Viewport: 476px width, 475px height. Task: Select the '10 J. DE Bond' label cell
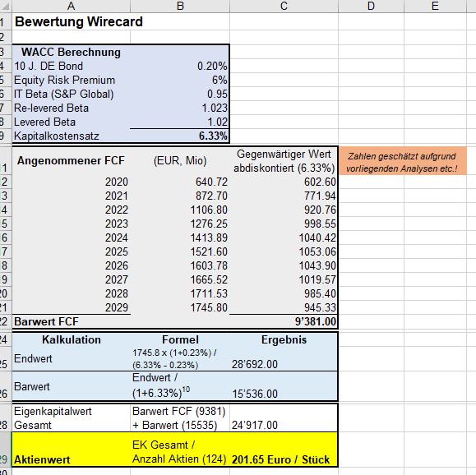click(x=71, y=67)
